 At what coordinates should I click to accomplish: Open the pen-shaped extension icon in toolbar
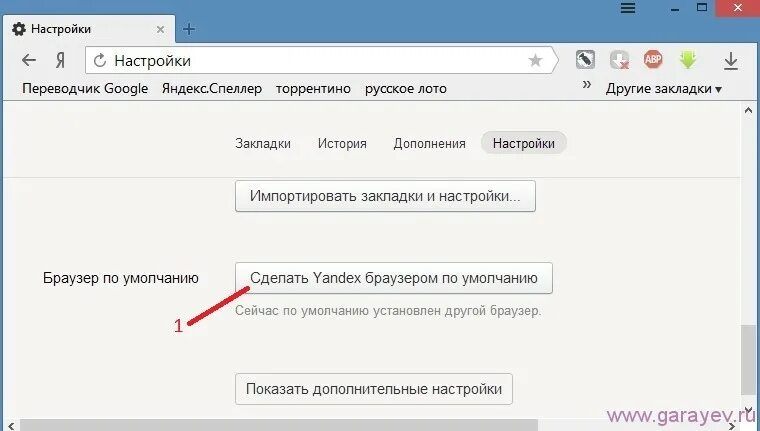(585, 60)
